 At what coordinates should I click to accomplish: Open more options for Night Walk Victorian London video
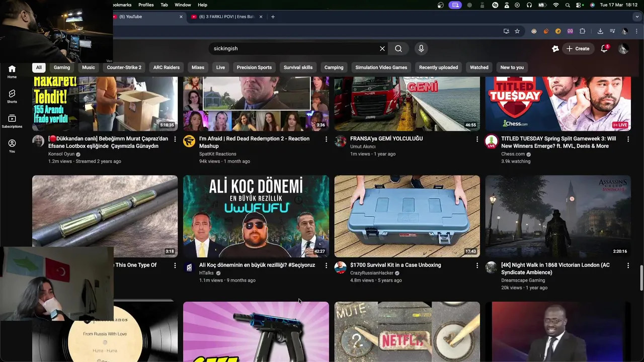click(628, 265)
